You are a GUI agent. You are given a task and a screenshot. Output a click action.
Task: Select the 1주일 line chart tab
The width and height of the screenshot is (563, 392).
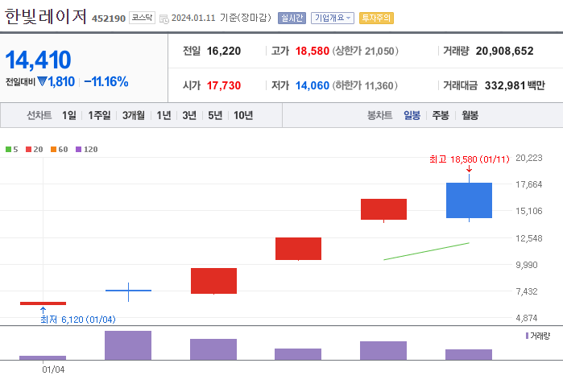(99, 115)
